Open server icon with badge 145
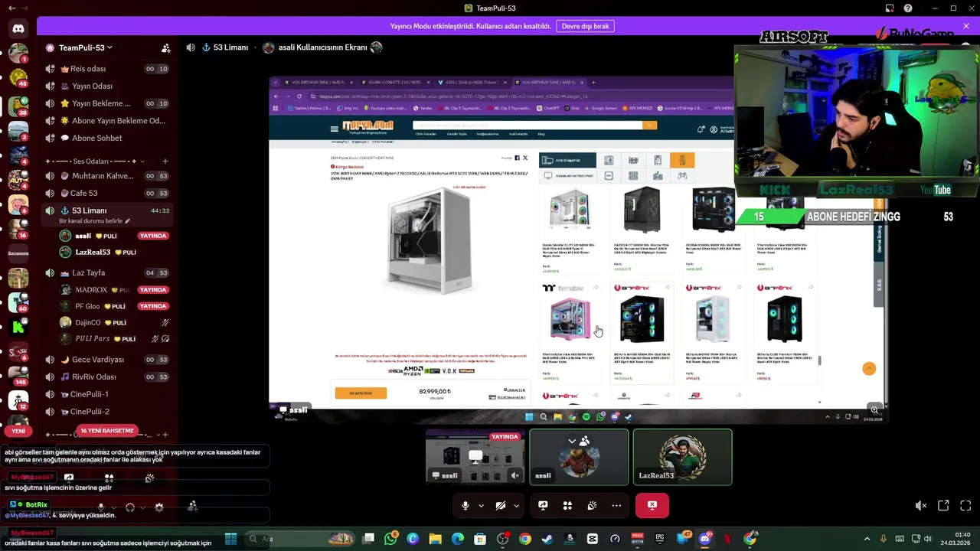 [x=18, y=375]
